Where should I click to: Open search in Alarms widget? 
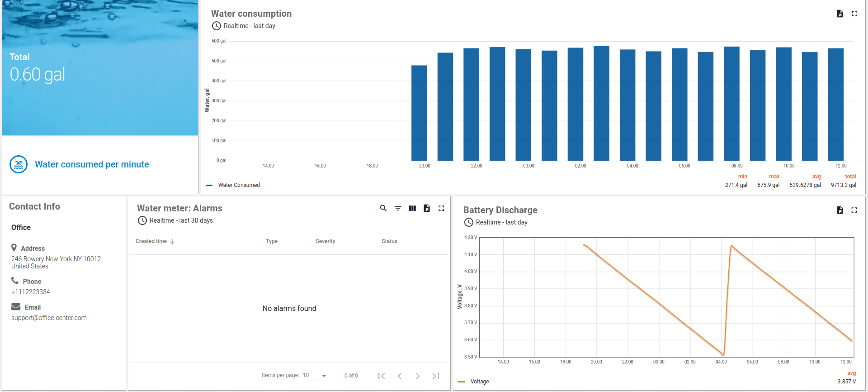pyautogui.click(x=383, y=208)
